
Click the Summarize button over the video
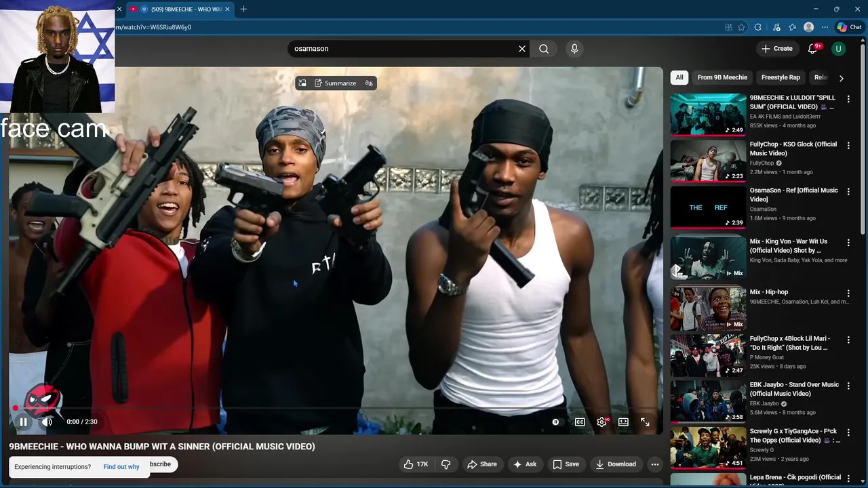[x=335, y=83]
